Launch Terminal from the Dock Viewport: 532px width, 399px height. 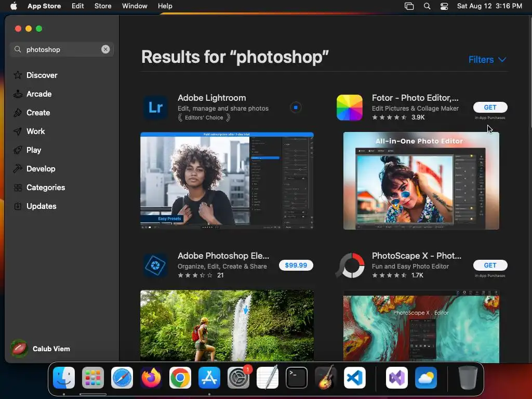[x=297, y=378]
